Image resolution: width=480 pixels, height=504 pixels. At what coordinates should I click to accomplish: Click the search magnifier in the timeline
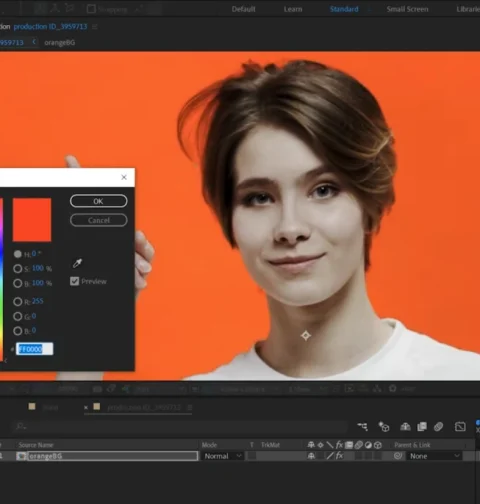(x=21, y=426)
